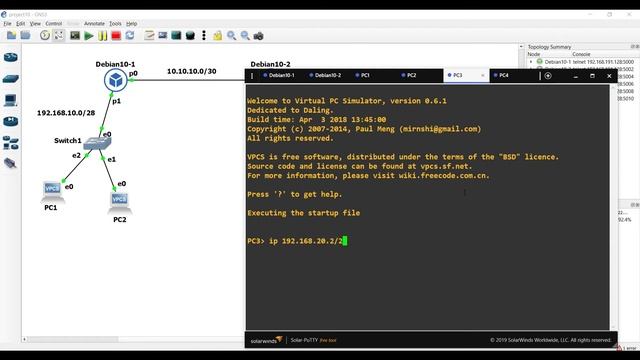
Task: Click the Node column header
Action: [533, 54]
